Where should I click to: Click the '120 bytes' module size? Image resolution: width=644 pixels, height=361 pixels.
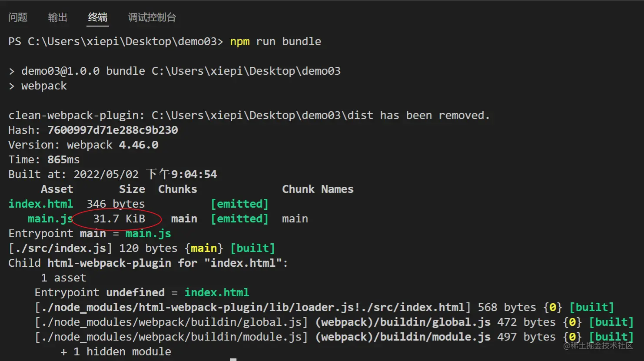pos(148,248)
